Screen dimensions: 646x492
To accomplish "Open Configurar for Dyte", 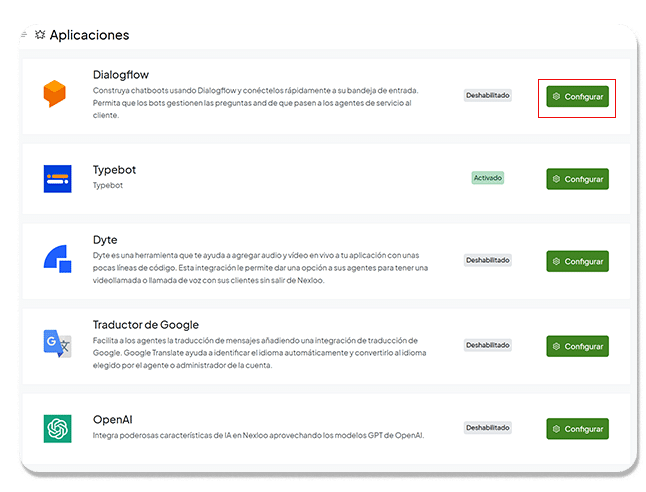I will [577, 261].
